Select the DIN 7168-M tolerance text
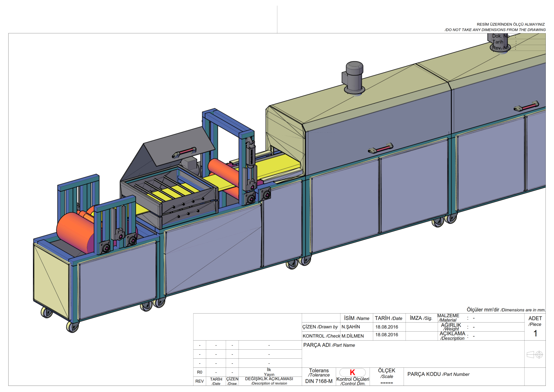The width and height of the screenshot is (554, 392). (x=319, y=381)
